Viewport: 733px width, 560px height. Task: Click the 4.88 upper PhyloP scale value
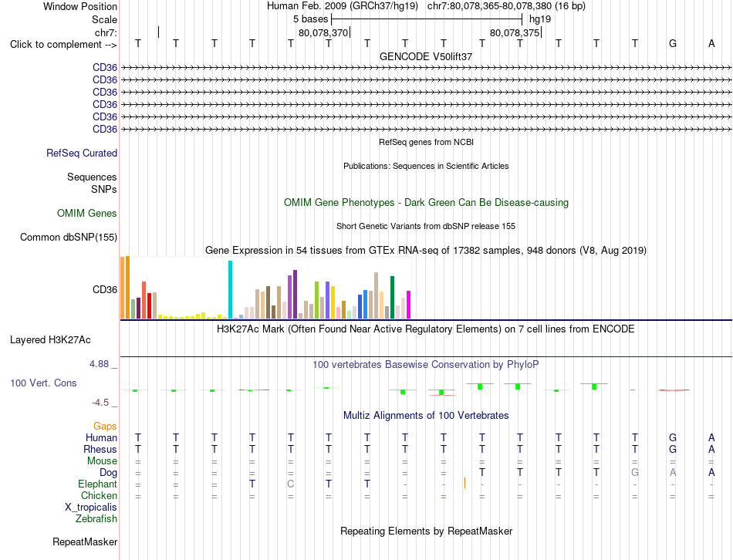click(99, 364)
